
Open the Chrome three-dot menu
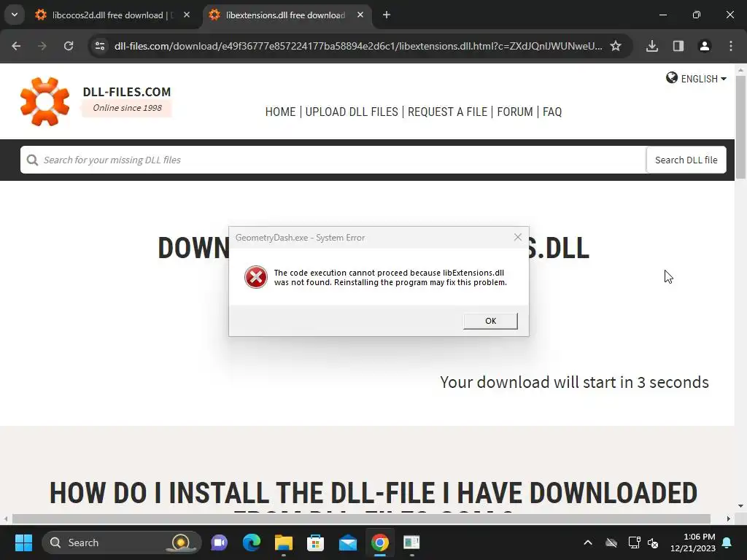point(731,46)
